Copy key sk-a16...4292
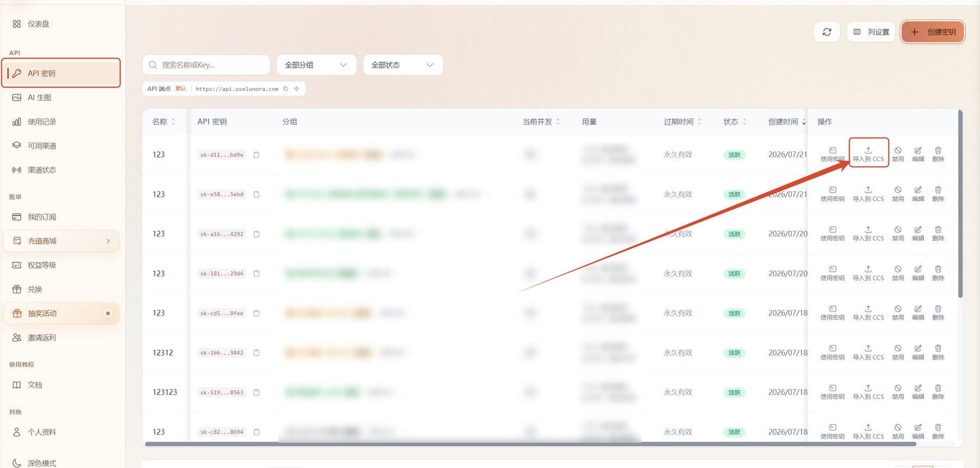 point(256,234)
